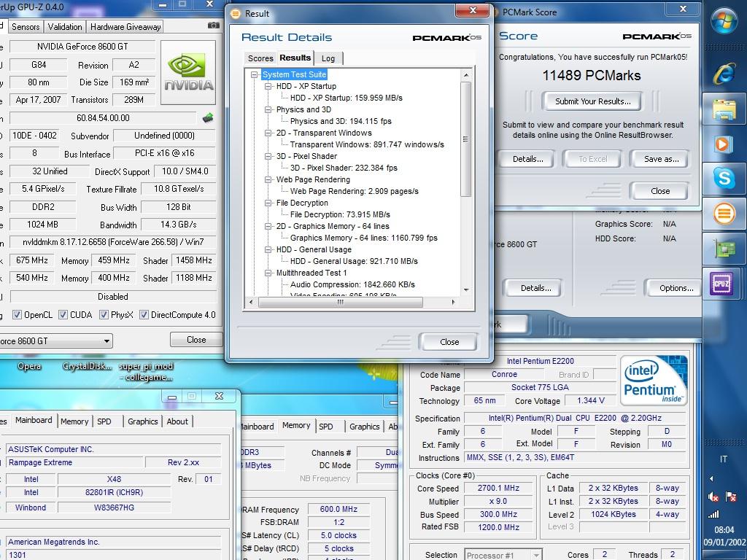The image size is (747, 560).
Task: Switch to the Scores tab in Result
Action: 260,58
